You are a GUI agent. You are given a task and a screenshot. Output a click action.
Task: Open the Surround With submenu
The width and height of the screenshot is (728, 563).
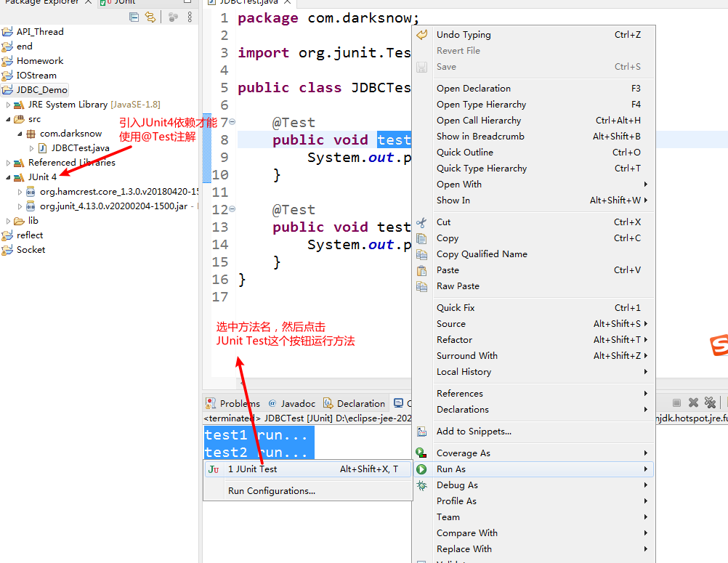(533, 356)
